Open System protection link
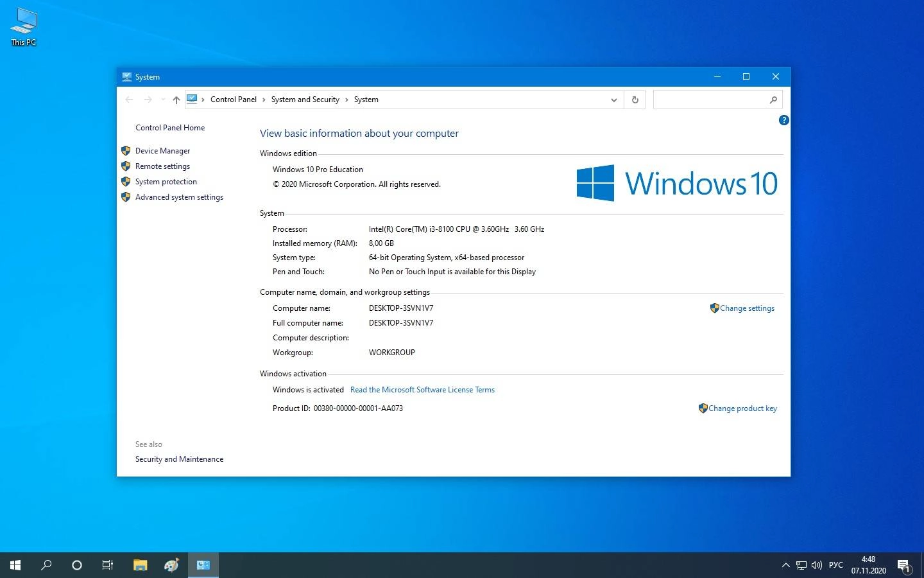924x578 pixels. [166, 182]
